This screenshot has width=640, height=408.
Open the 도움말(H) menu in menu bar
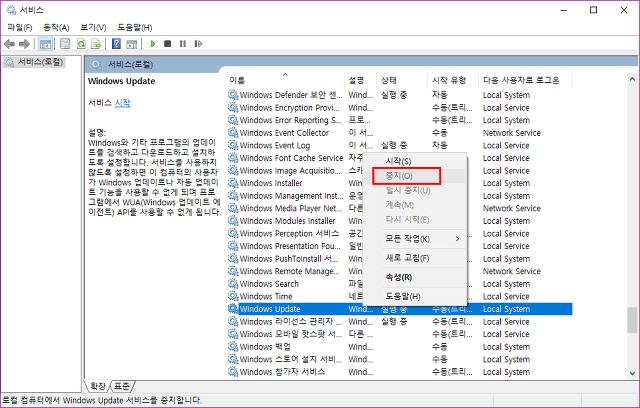tap(135, 27)
